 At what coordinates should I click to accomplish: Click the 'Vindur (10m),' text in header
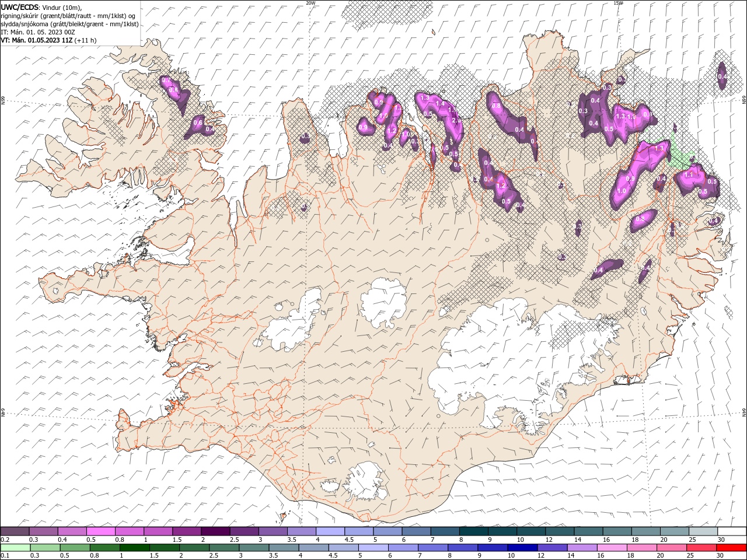(62, 7)
